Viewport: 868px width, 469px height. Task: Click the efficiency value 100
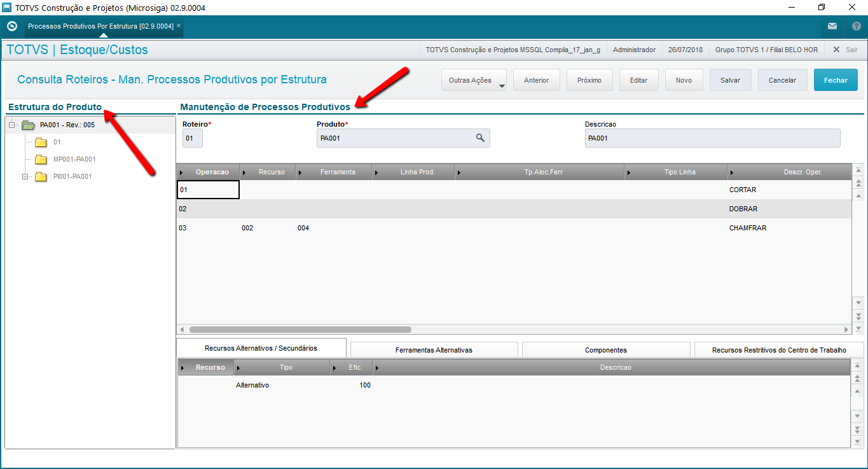coord(352,385)
